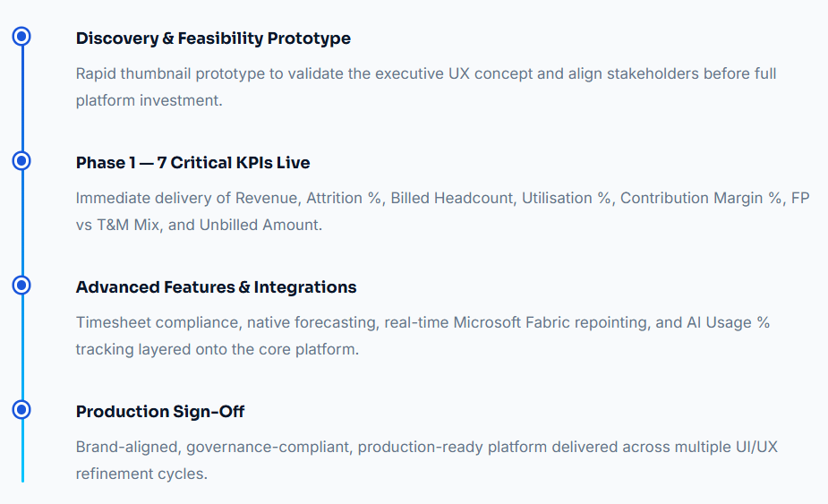Click the Discovery & Feasibility Prototype timeline dot

[21, 37]
